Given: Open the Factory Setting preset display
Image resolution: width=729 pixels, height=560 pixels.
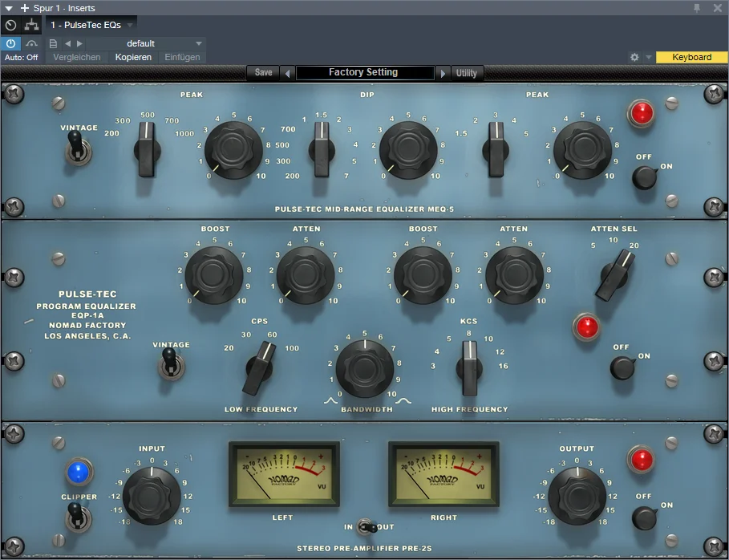Looking at the screenshot, I should click(364, 72).
